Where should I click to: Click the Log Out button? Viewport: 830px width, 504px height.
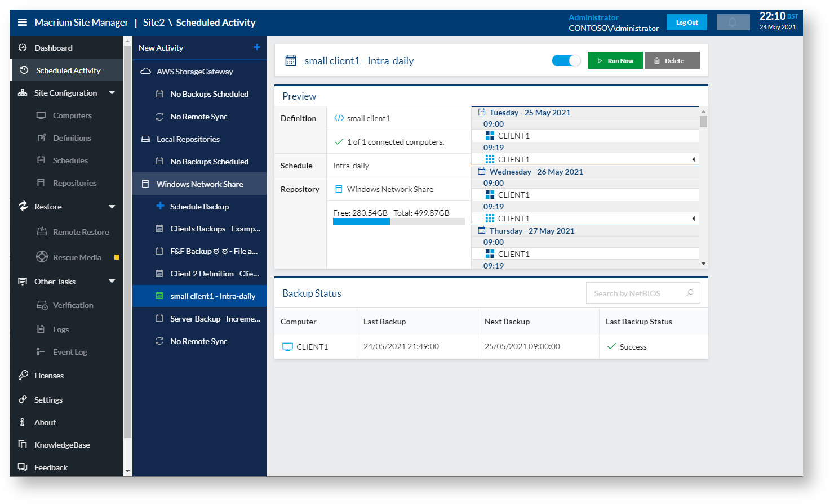point(687,23)
